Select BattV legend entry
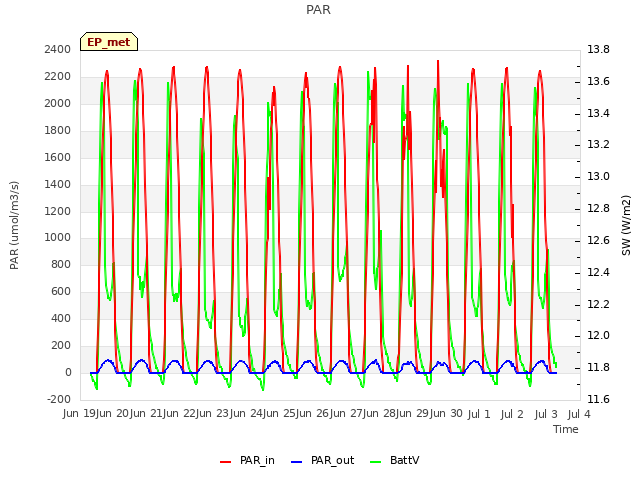Image resolution: width=640 pixels, height=480 pixels. [x=394, y=460]
